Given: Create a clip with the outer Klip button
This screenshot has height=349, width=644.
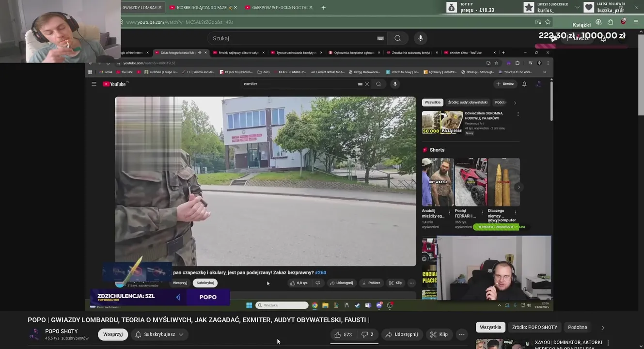Looking at the screenshot, I should 439,334.
